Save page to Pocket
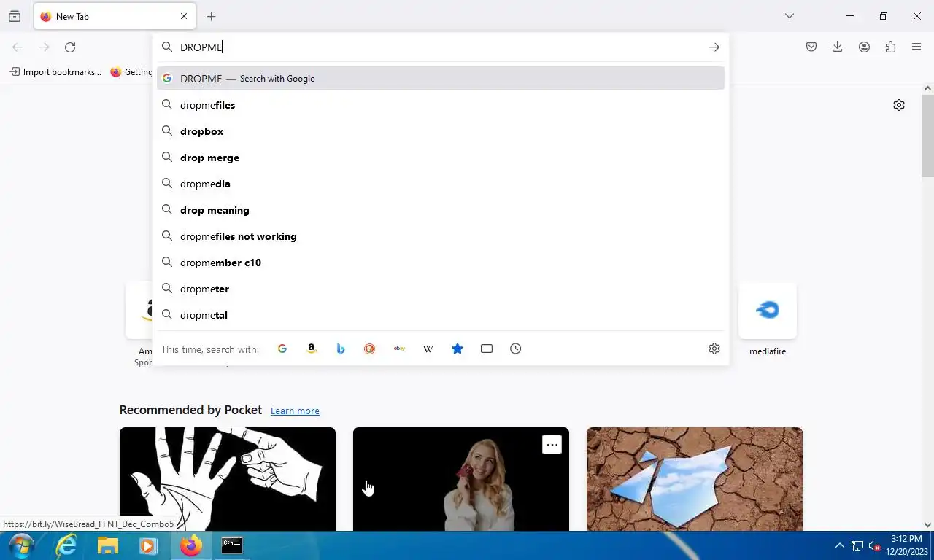 811,47
